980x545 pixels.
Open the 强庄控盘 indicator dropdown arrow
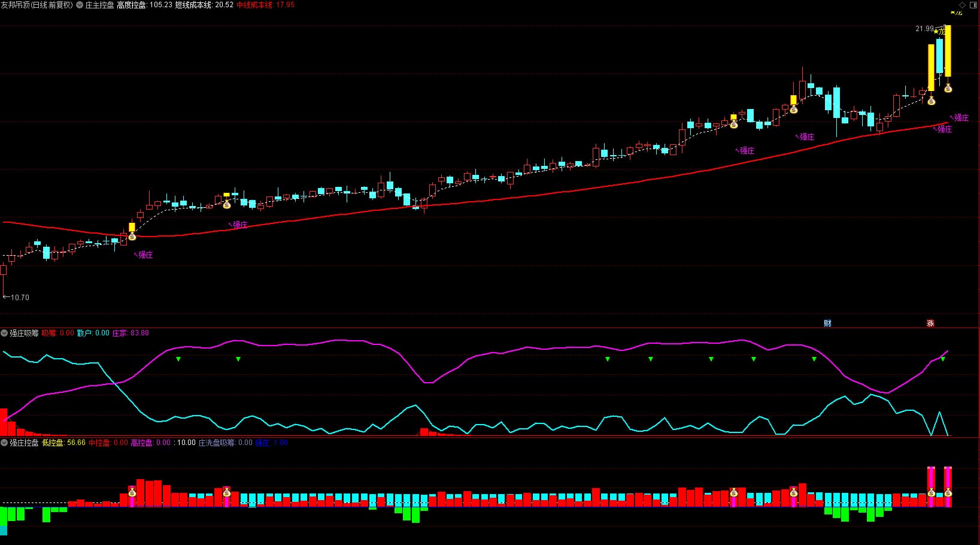[x=4, y=443]
